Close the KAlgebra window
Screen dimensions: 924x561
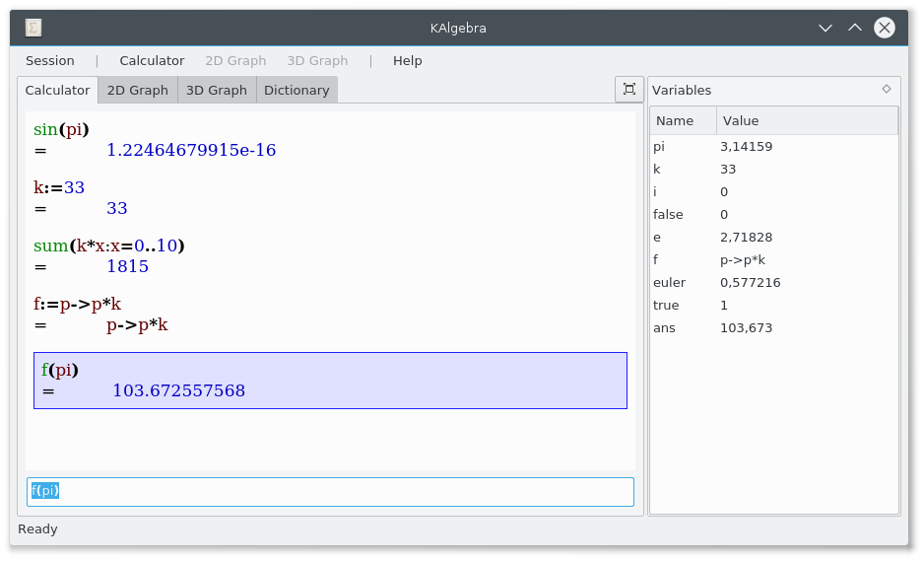(x=885, y=28)
